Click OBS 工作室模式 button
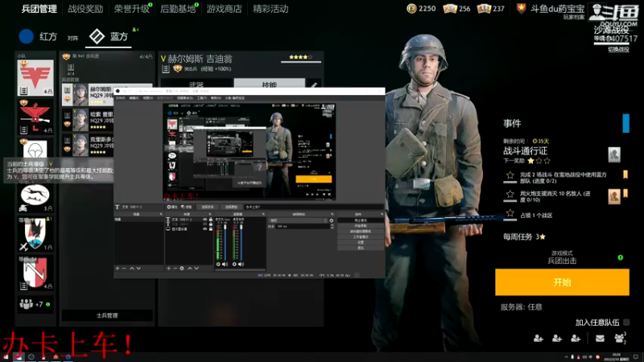 361,237
